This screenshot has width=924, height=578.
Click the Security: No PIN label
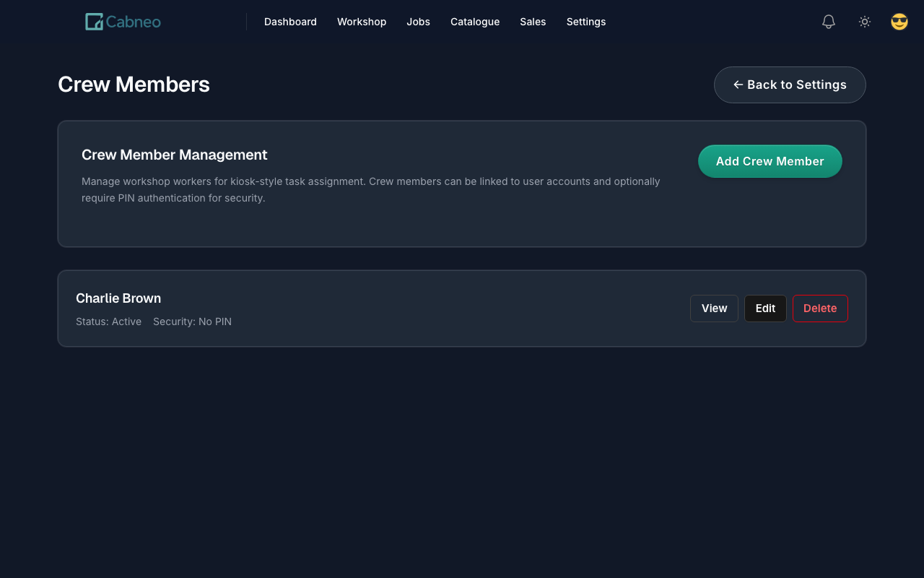[192, 322]
